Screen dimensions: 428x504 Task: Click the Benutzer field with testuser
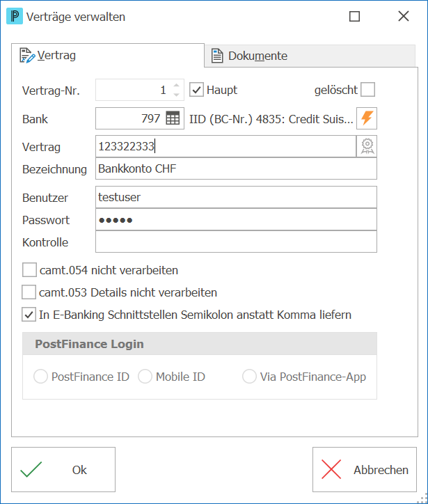[236, 197]
